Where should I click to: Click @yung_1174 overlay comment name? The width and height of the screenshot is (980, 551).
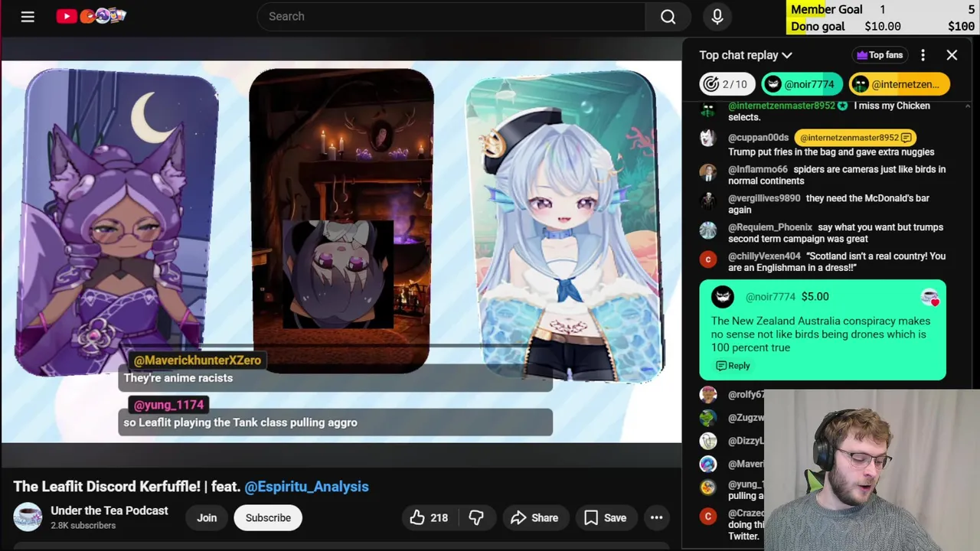click(168, 405)
